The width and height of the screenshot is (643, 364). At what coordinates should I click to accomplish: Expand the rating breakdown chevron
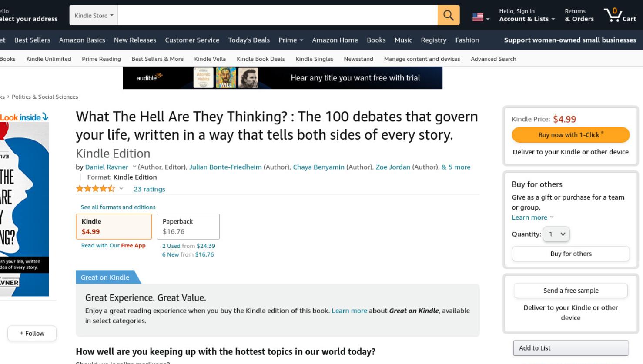pos(121,189)
